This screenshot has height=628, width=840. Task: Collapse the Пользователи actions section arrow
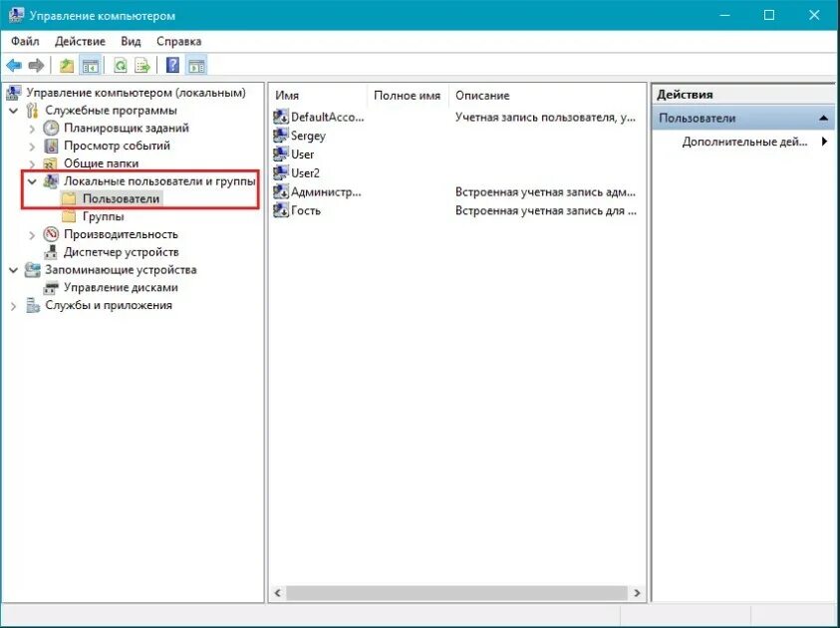(x=824, y=118)
